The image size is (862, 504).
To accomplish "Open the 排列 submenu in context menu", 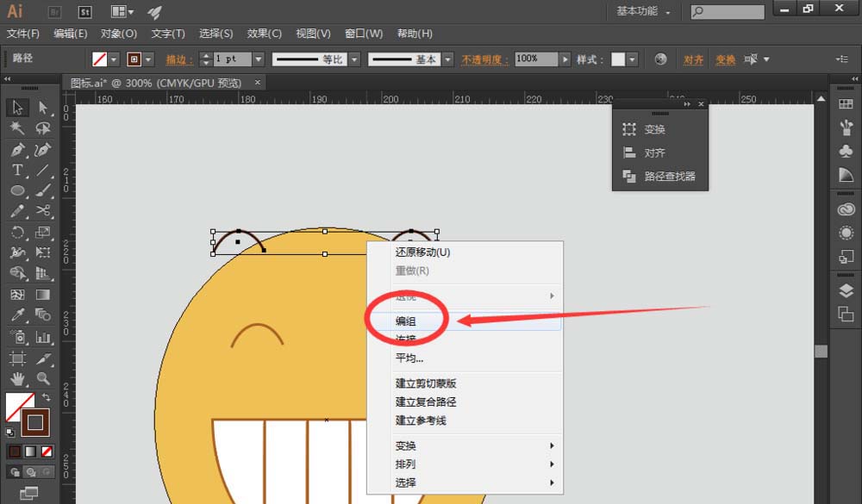I will tap(465, 464).
